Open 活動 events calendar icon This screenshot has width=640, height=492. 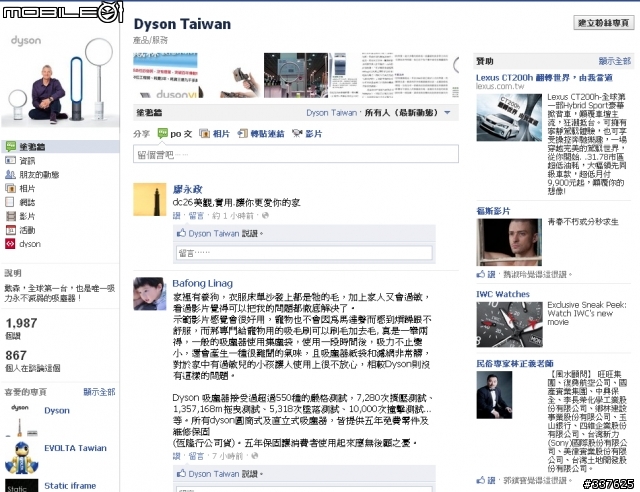(x=10, y=230)
